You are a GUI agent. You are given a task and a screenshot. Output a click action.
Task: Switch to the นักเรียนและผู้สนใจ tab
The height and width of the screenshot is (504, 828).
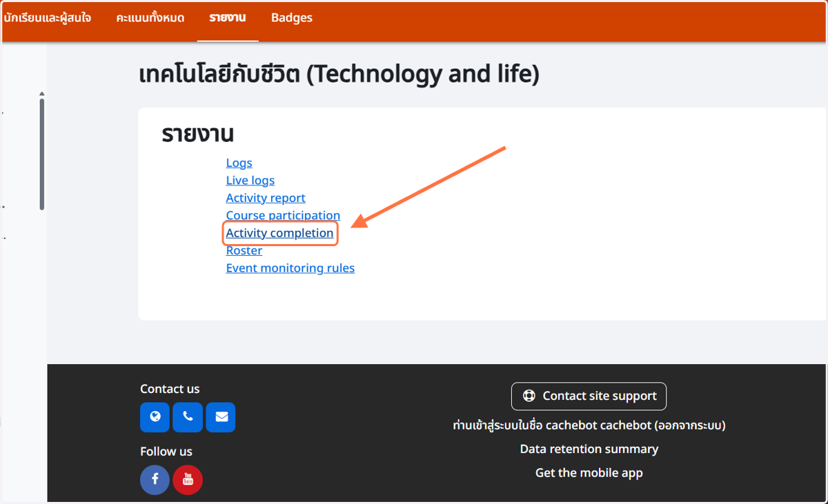pos(48,18)
